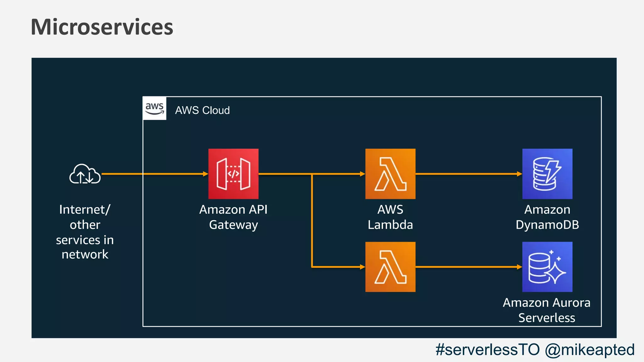
Task: Click the Microservices slide title
Action: coord(102,27)
